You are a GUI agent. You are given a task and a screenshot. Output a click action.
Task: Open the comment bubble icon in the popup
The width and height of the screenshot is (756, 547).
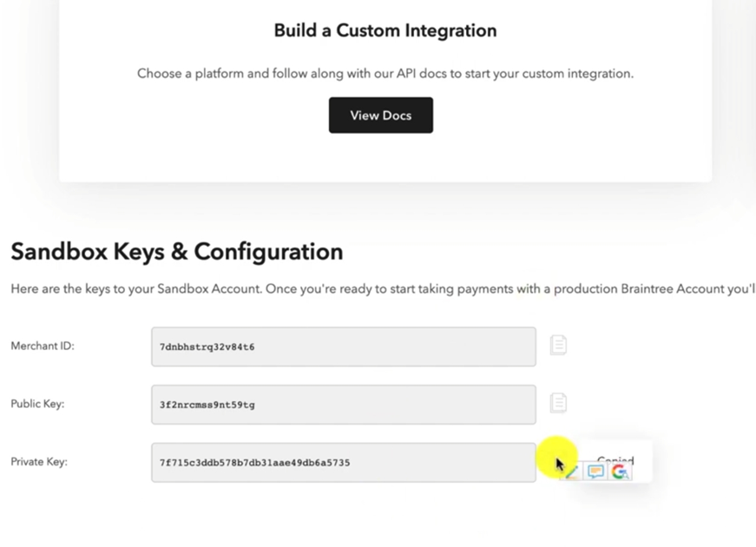(595, 471)
